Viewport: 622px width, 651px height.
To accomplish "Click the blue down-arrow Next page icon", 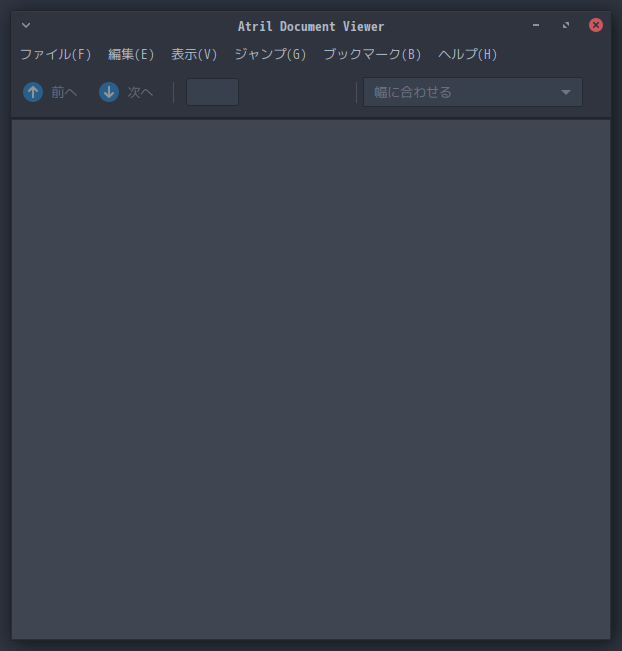I will (109, 92).
